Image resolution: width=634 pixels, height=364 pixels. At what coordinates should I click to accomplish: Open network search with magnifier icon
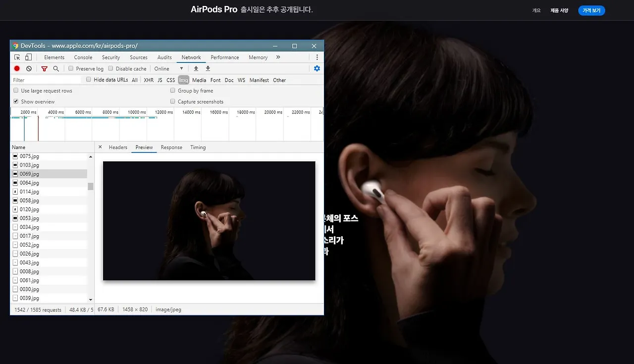click(56, 69)
